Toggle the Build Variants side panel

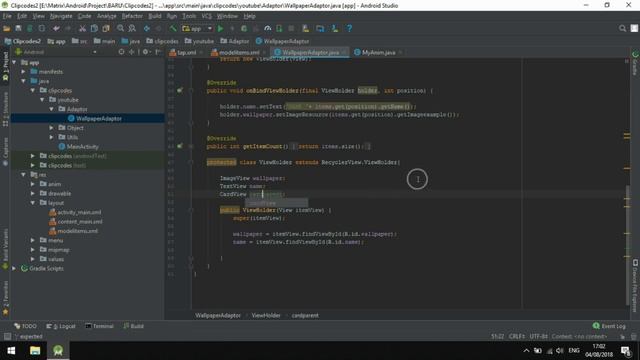[x=5, y=248]
